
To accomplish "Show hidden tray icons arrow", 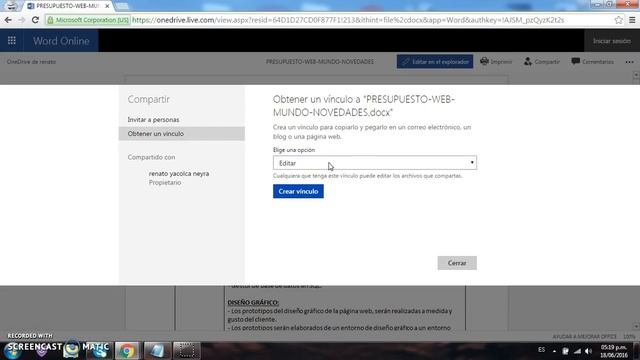I will click(x=554, y=351).
